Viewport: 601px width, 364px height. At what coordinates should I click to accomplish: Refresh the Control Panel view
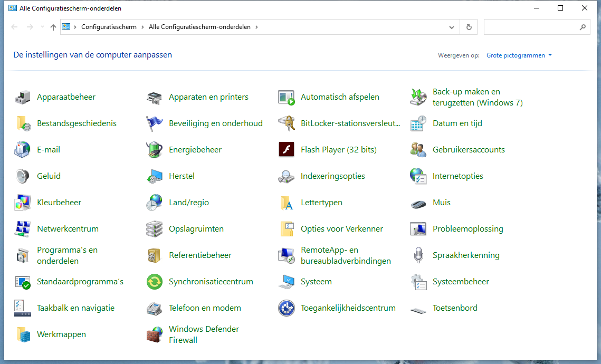click(469, 27)
